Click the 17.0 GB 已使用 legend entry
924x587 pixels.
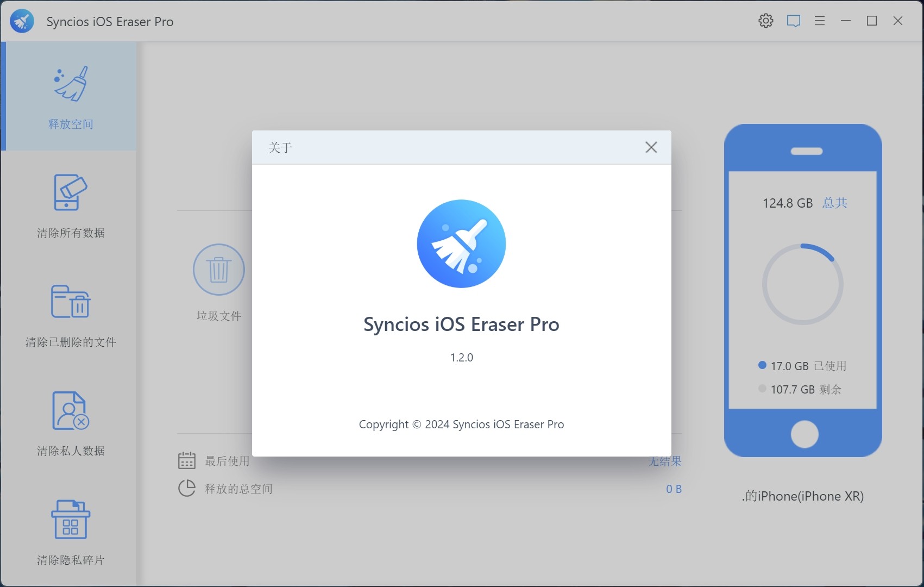[x=802, y=366]
